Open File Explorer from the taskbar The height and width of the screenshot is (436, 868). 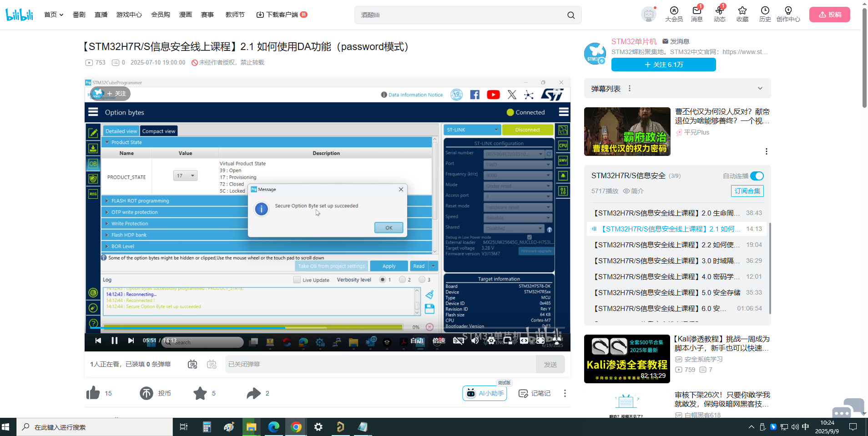click(x=252, y=427)
